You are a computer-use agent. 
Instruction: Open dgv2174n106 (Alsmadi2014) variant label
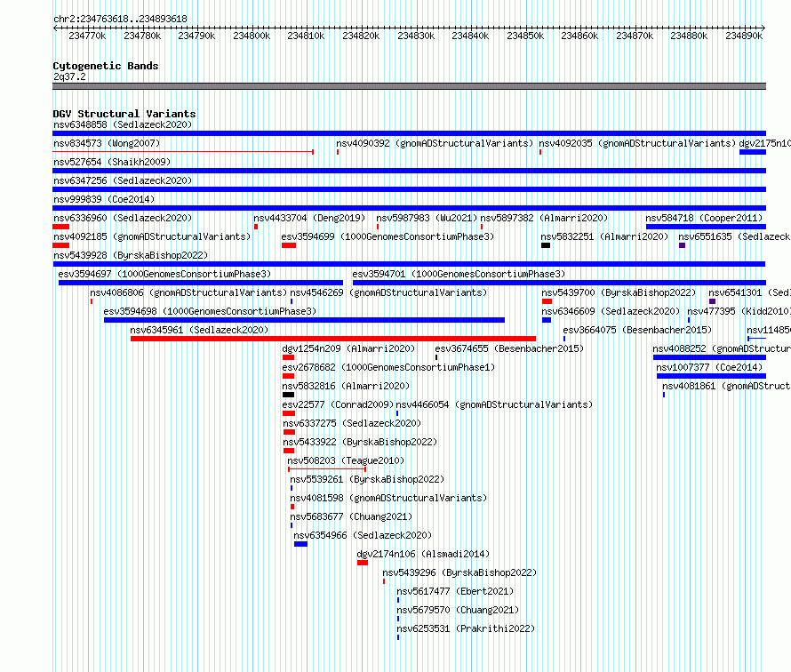[423, 554]
